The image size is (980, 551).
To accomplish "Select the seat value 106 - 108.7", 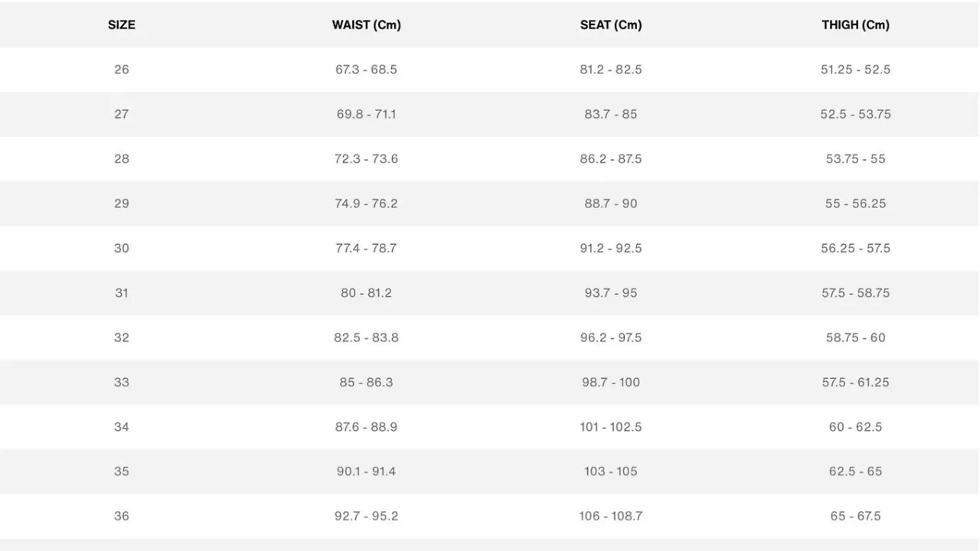I will 611,516.
